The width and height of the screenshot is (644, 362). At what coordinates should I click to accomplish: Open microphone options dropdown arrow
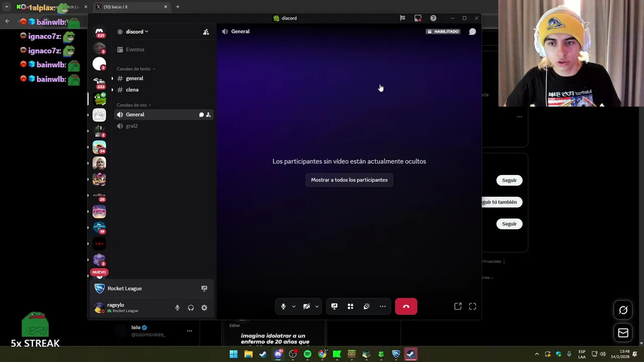click(294, 306)
